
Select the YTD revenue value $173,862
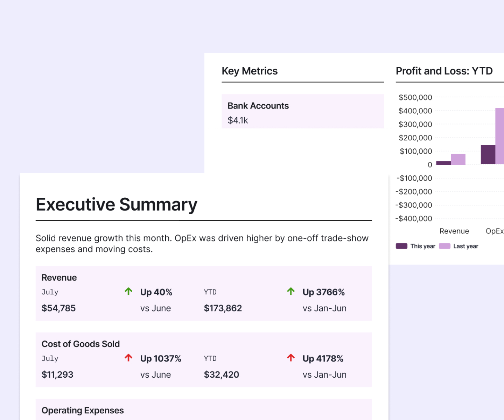click(x=223, y=308)
